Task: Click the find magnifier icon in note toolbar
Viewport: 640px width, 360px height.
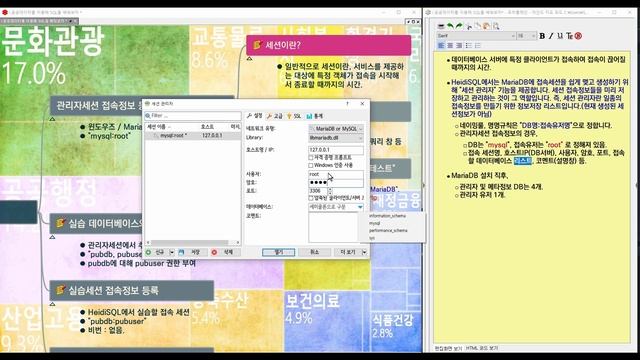Action: click(x=496, y=26)
